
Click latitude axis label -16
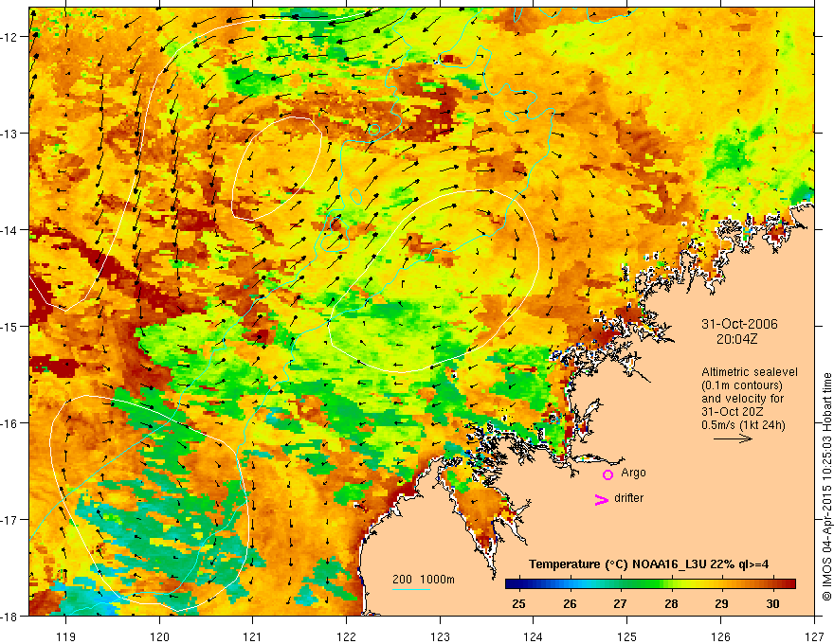[x=9, y=423]
